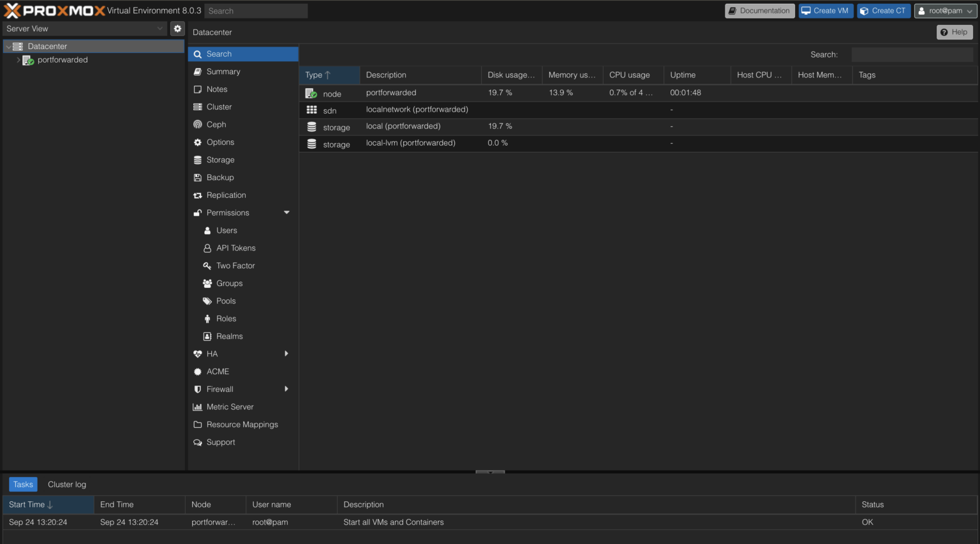Open the root@pam user menu
This screenshot has width=980, height=544.
click(x=945, y=10)
